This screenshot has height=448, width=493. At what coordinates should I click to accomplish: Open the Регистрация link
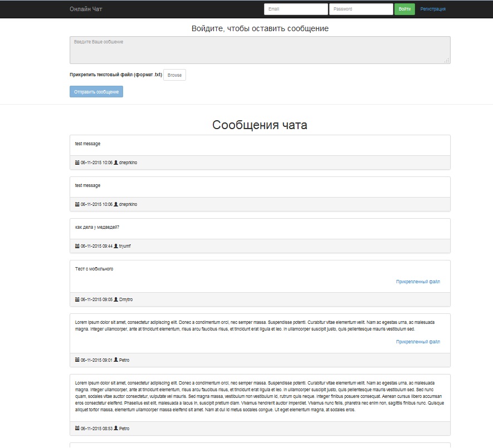(433, 9)
